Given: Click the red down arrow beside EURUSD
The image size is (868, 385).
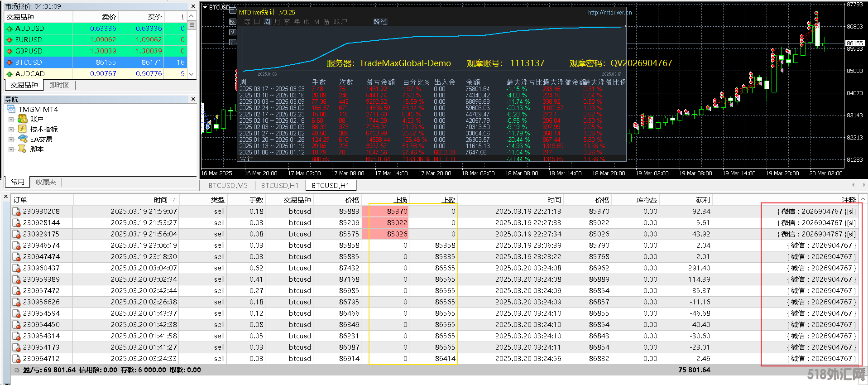Looking at the screenshot, I should 9,40.
